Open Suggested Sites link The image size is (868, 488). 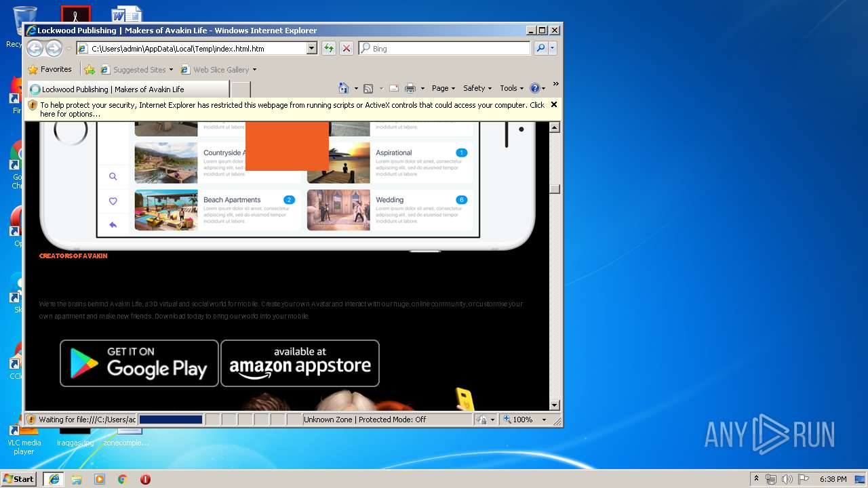136,69
